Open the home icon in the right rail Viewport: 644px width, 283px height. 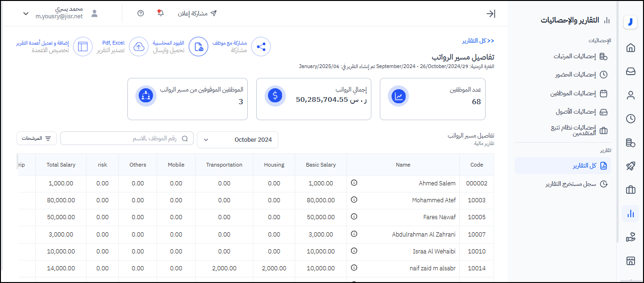[x=630, y=48]
